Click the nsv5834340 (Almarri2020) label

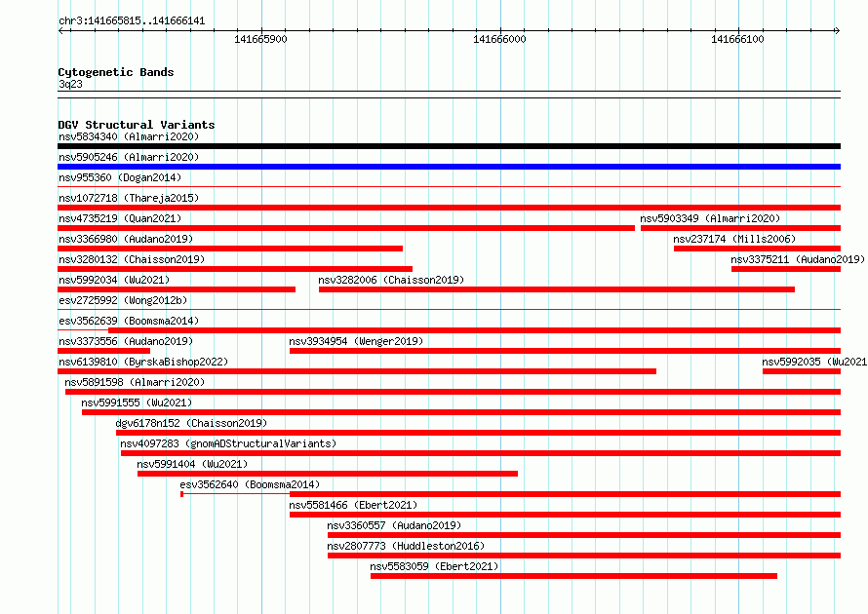click(129, 136)
